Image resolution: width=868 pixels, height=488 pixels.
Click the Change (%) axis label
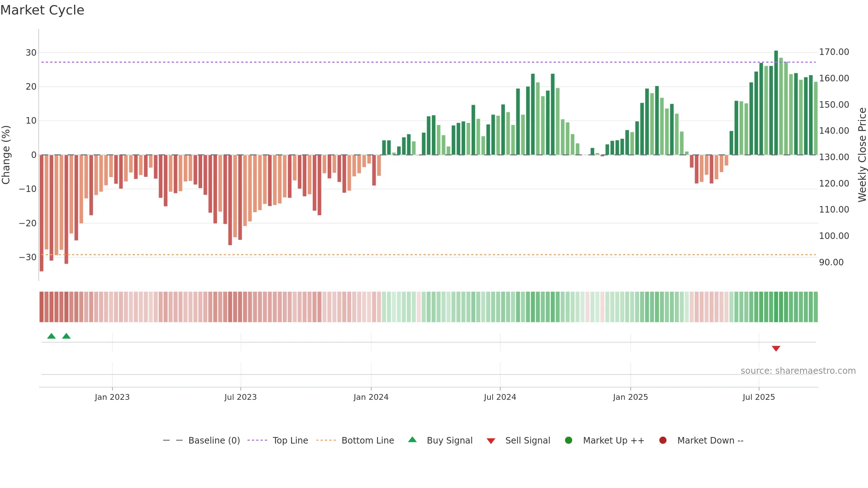click(x=6, y=155)
